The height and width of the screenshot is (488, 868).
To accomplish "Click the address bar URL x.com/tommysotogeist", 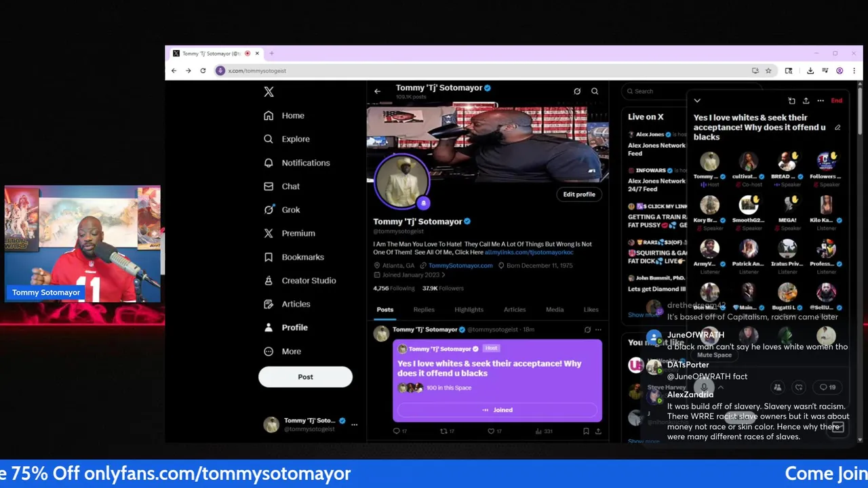I will click(257, 70).
